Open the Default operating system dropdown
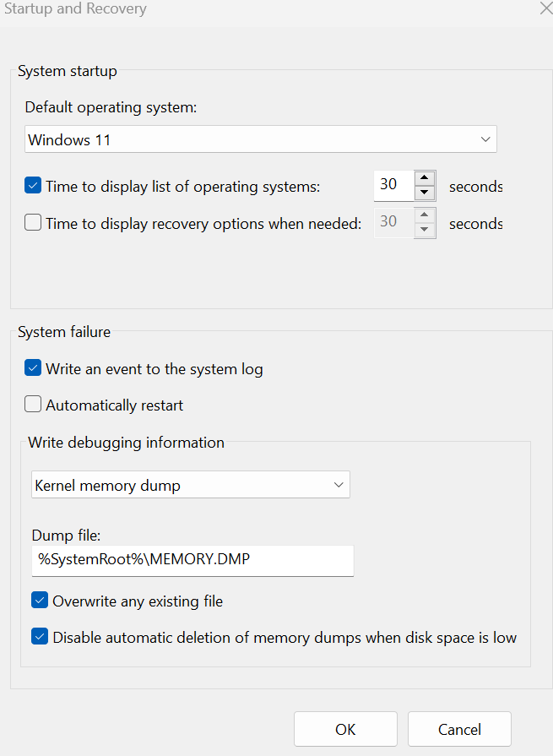This screenshot has height=756, width=553. tap(261, 139)
